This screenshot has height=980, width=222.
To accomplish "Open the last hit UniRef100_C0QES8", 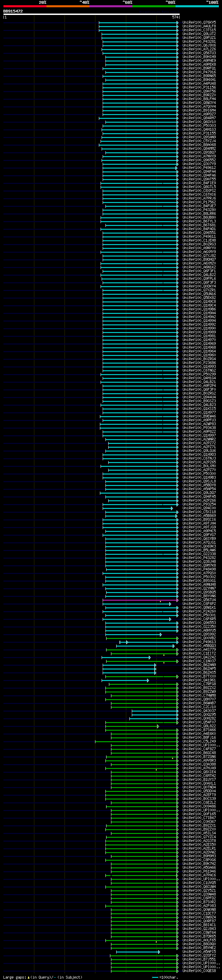I will point(199,971).
